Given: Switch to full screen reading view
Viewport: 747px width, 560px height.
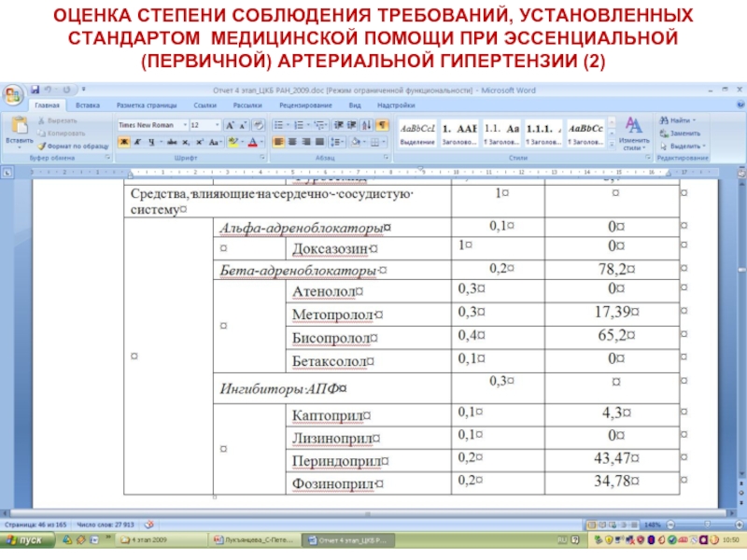Looking at the screenshot, I should point(602,525).
